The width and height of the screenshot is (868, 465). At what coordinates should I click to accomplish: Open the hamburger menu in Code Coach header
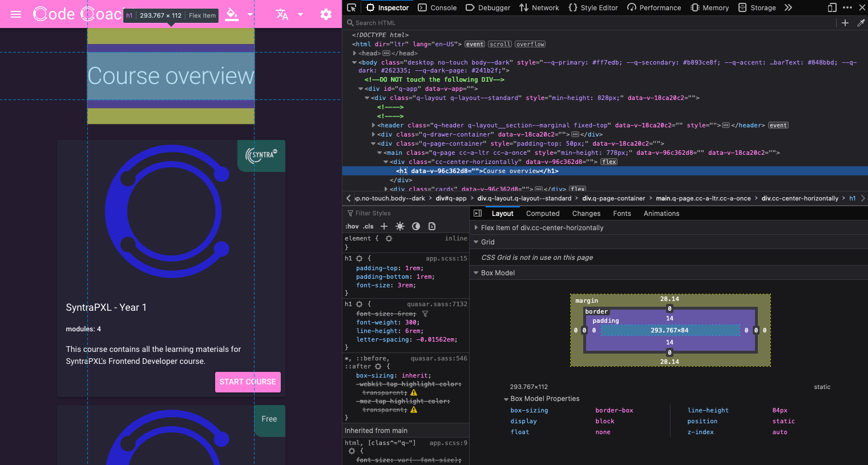pyautogui.click(x=16, y=14)
